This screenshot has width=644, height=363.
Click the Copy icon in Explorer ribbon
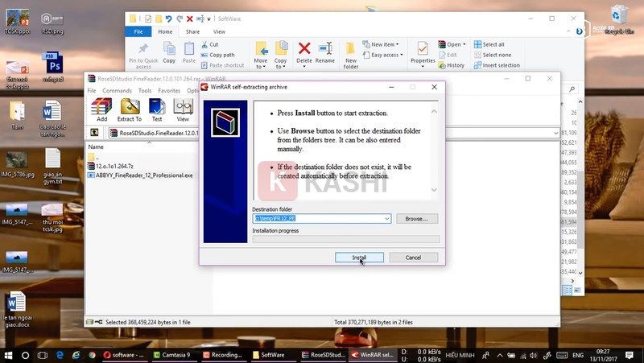[x=169, y=53]
